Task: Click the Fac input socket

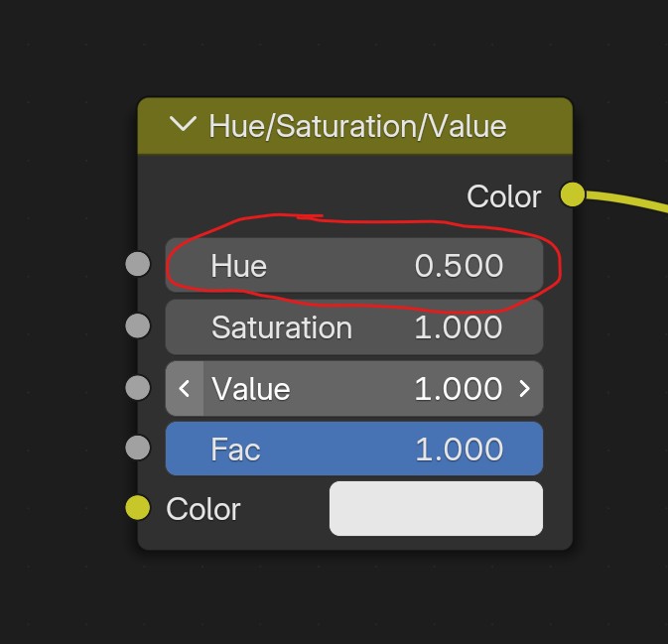Action: click(x=138, y=448)
